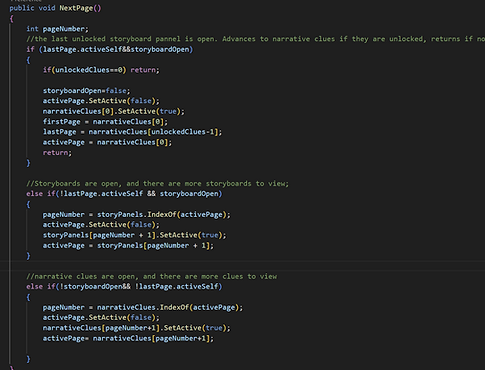Image resolution: width=485 pixels, height=370 pixels.
Task: Click the 'void' keyword before NextPage
Action: coord(47,8)
